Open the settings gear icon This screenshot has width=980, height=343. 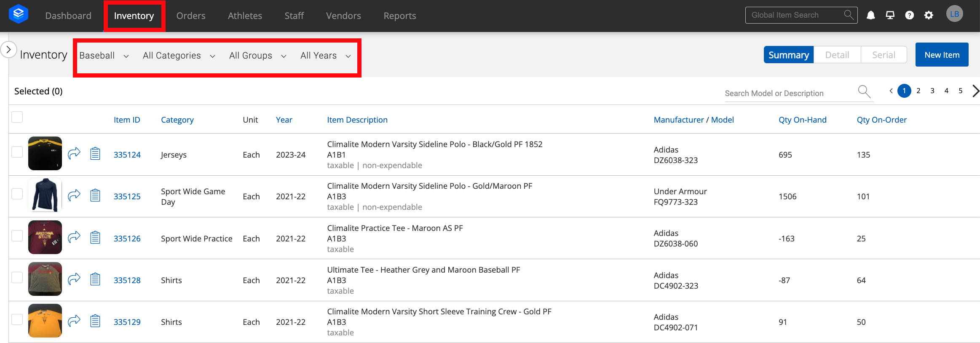point(929,16)
